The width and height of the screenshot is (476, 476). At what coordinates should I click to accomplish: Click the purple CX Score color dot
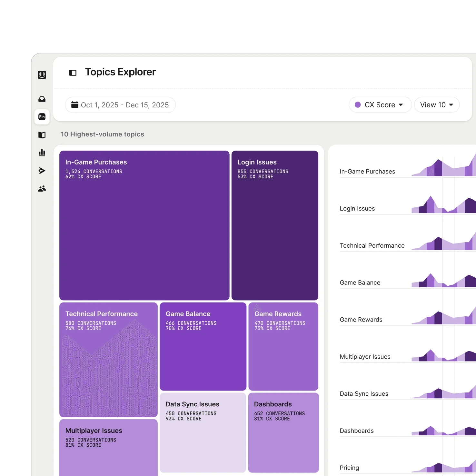point(358,105)
